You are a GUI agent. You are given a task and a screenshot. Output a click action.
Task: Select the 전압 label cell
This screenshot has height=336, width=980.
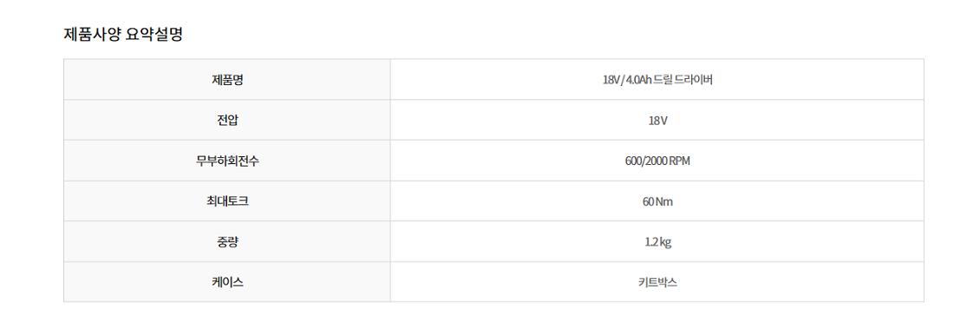coord(227,120)
